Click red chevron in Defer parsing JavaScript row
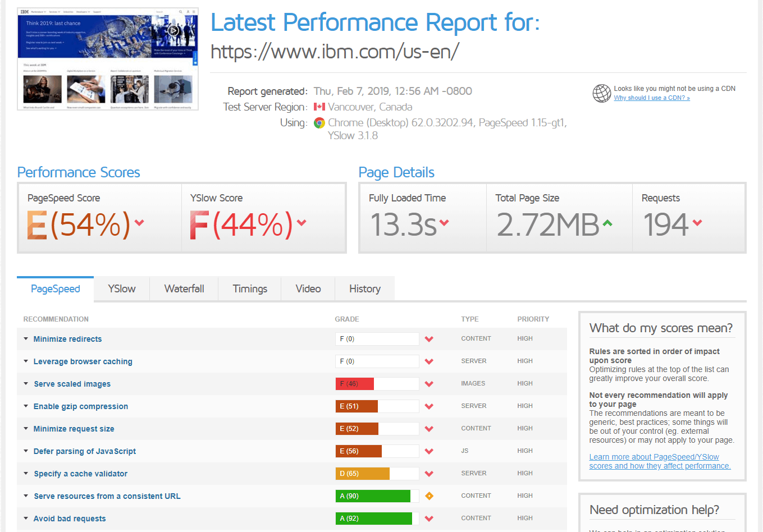Screen dimensions: 763x532 click(429, 451)
